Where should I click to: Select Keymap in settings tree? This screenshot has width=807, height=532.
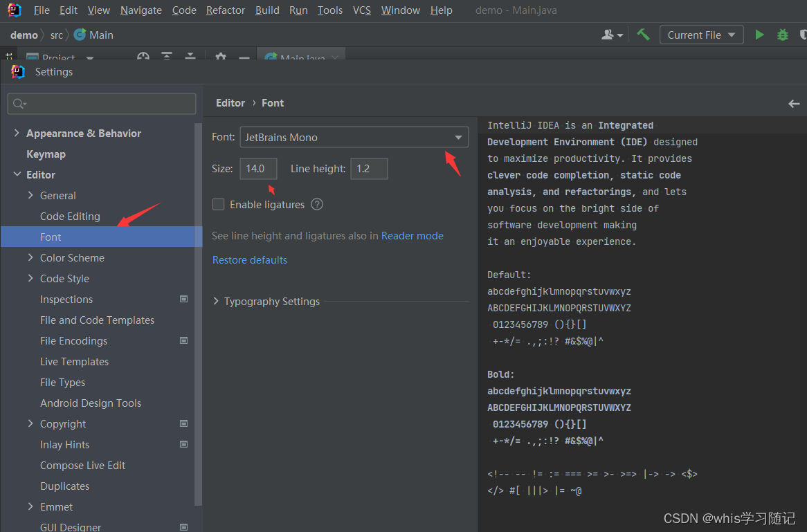pos(46,154)
